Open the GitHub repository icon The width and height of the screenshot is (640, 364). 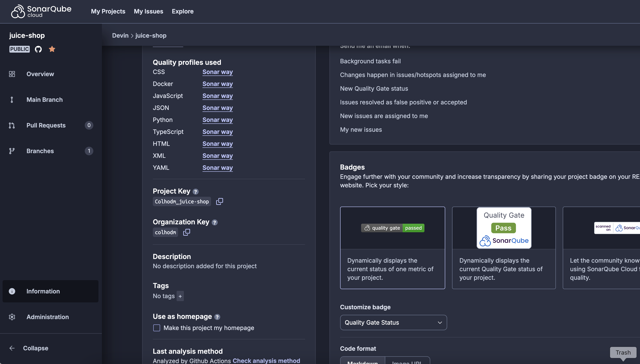click(38, 49)
